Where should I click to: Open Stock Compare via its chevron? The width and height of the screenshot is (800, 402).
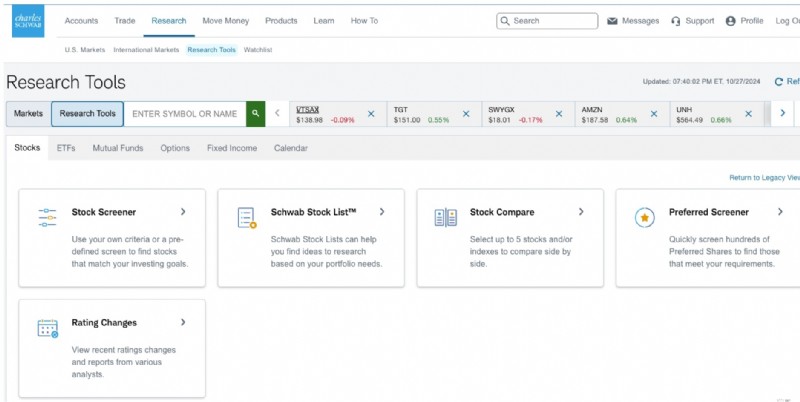pyautogui.click(x=581, y=212)
